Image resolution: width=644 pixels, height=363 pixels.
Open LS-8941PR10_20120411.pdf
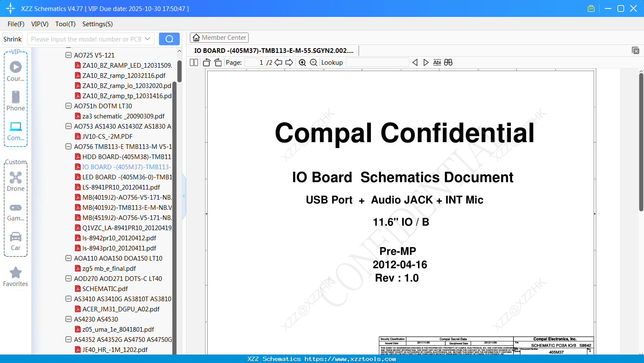coord(121,187)
